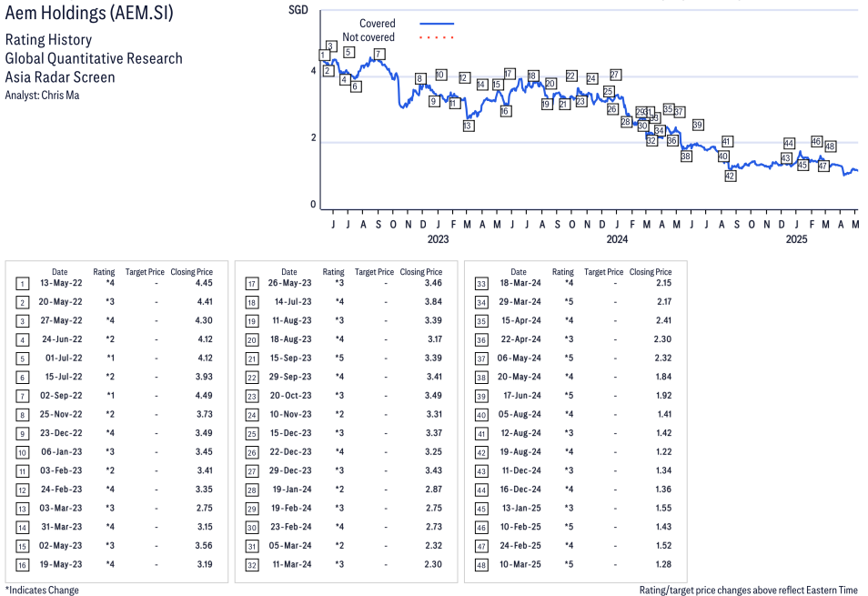Click the '*Indicates Change' footnote
The width and height of the screenshot is (868, 596).
[42, 590]
